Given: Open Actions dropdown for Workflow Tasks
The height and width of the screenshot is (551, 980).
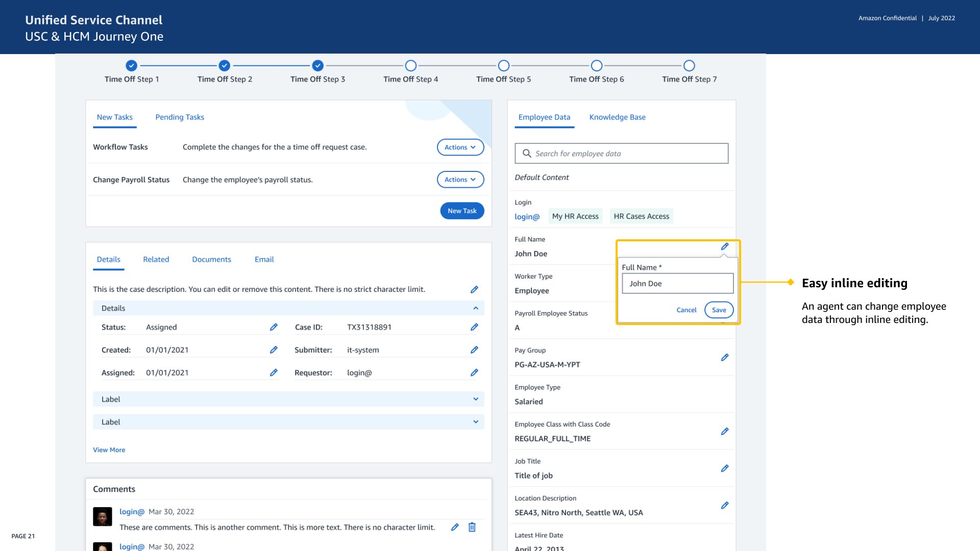Looking at the screenshot, I should (460, 147).
